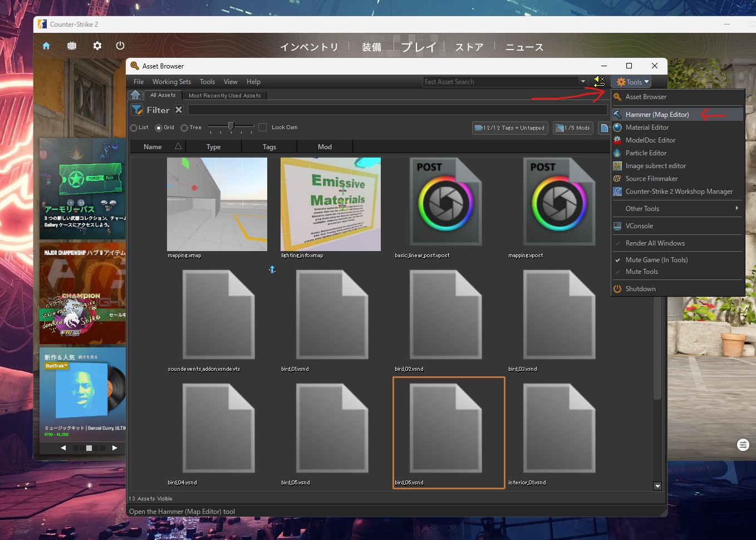Image resolution: width=756 pixels, height=540 pixels.
Task: Click the power quit icon
Action: pyautogui.click(x=120, y=46)
